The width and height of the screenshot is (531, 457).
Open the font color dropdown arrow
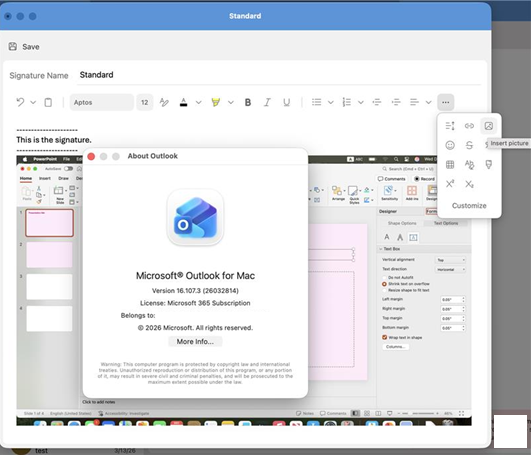click(x=198, y=102)
